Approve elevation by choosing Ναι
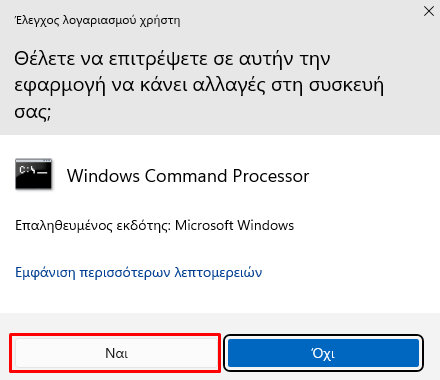440x380 pixels. (116, 353)
